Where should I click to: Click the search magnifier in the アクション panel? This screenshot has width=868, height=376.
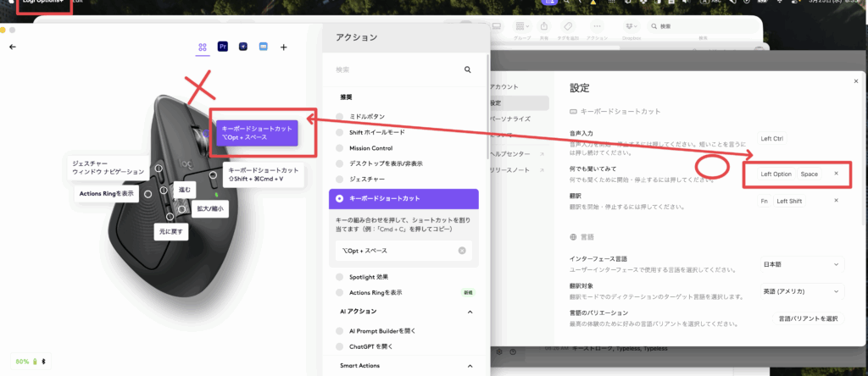pos(467,70)
